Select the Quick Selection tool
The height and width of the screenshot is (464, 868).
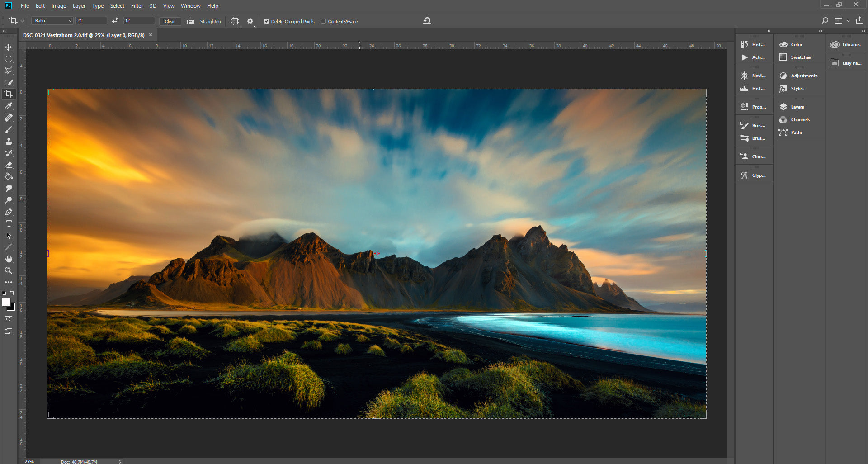coord(9,82)
